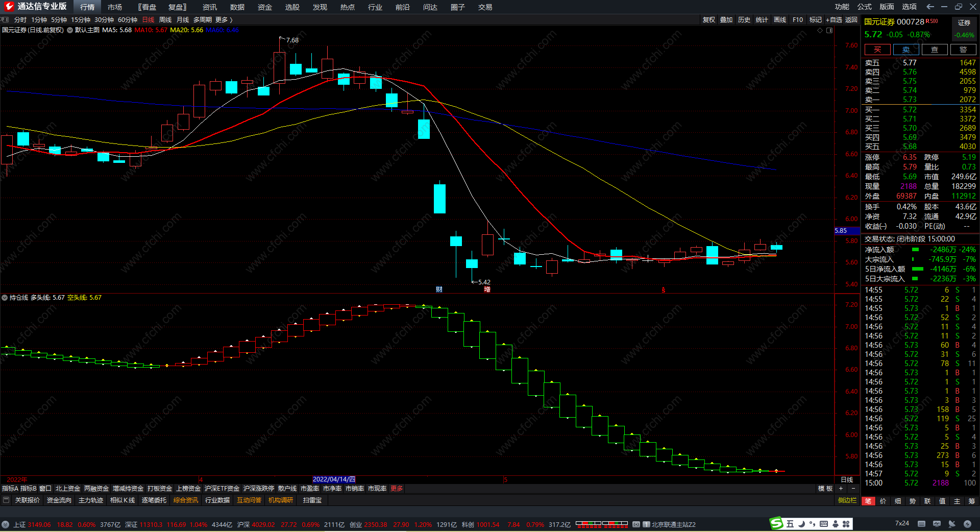Click the status bar satellite dish icon
The width and height of the screenshot is (980, 532).
coord(952,524)
